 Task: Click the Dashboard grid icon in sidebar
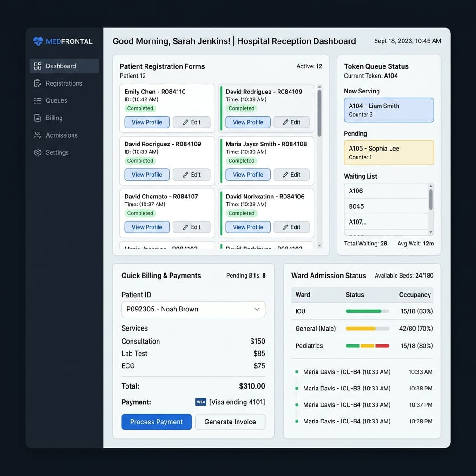(38, 66)
